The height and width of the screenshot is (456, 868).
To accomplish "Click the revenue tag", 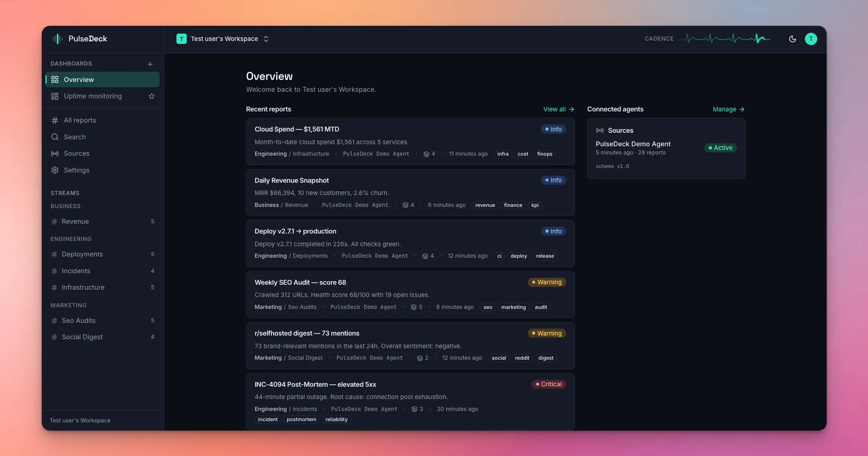I will (485, 205).
